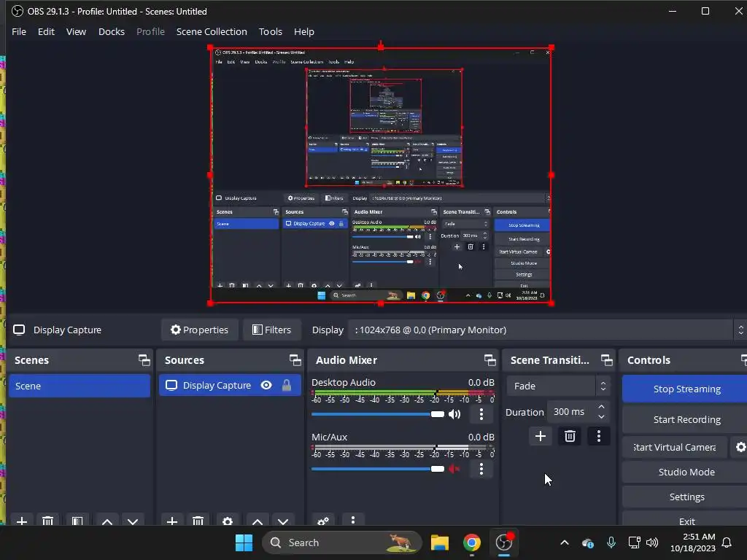Screen dimensions: 747x560
Task: Pop out the Scenes dock
Action: coord(144,360)
